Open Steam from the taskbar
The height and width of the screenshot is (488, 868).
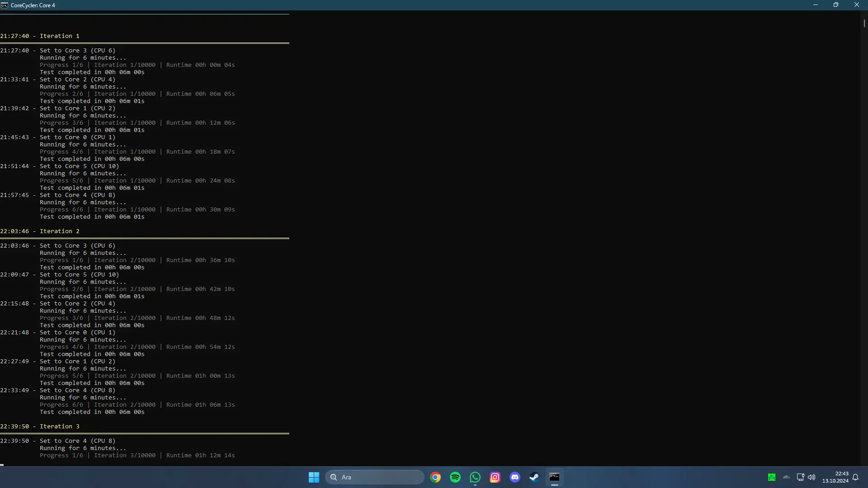point(534,477)
